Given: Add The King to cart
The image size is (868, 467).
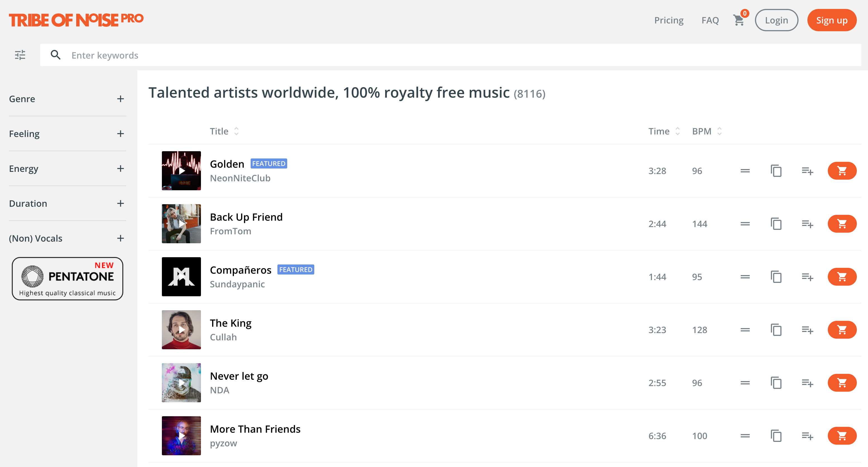Looking at the screenshot, I should pyautogui.click(x=842, y=330).
